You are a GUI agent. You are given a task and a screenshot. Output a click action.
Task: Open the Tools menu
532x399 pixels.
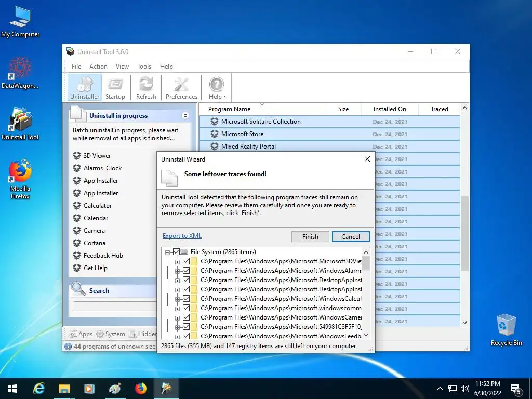point(144,66)
